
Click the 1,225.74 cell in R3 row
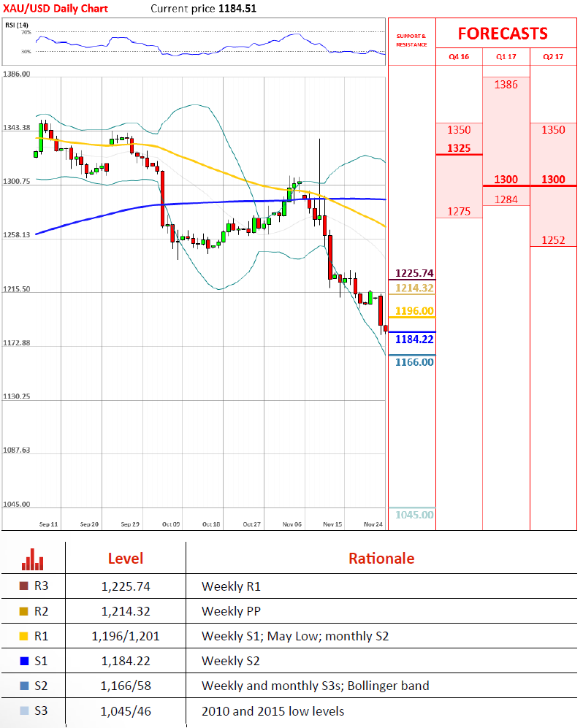pos(126,586)
